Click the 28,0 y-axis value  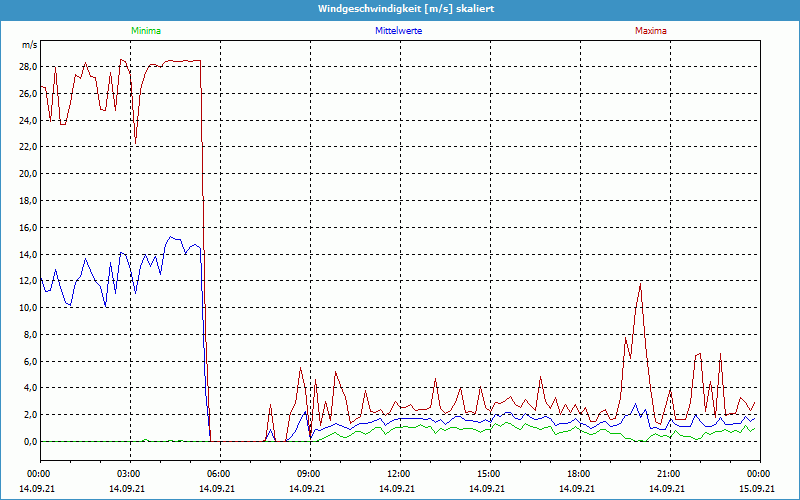28,66
